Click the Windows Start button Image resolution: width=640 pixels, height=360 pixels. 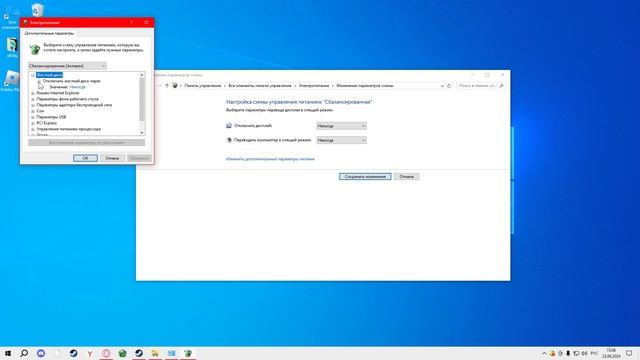coord(8,353)
